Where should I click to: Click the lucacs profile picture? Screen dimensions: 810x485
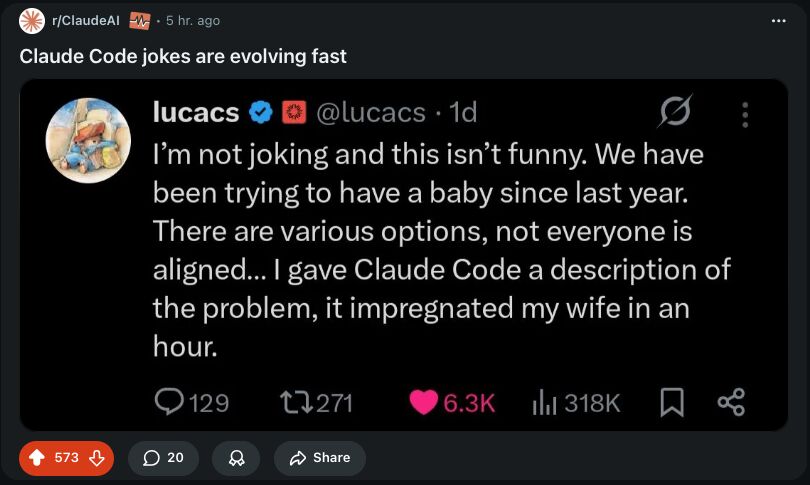(88, 140)
